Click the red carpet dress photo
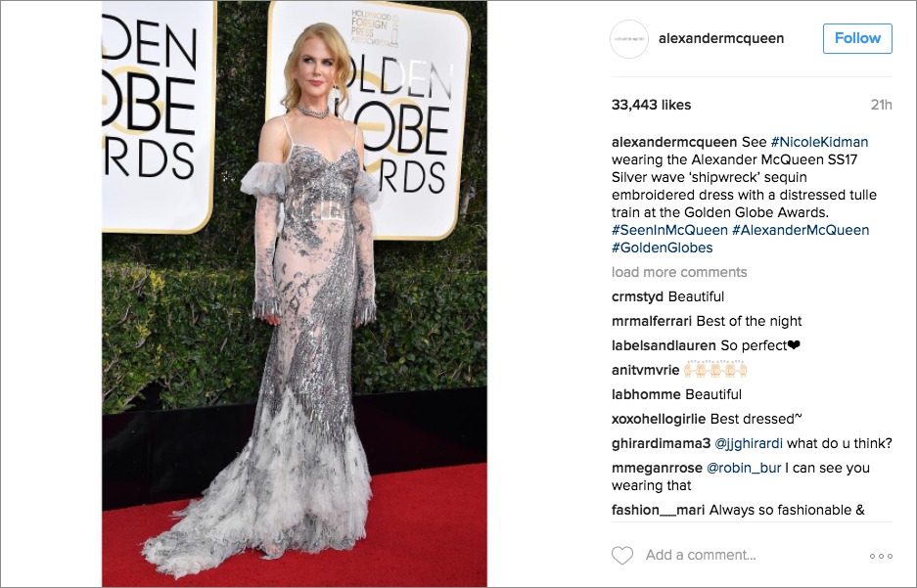Image resolution: width=917 pixels, height=588 pixels. click(x=295, y=294)
